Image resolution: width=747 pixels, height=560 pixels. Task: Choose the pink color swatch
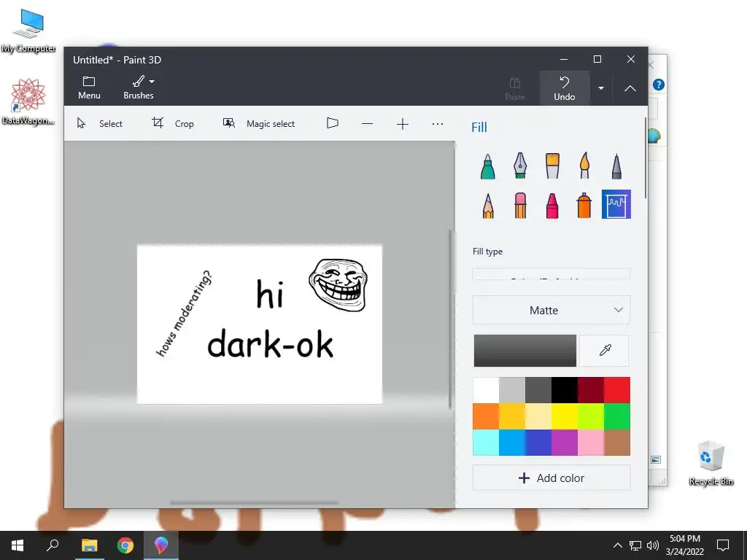591,443
